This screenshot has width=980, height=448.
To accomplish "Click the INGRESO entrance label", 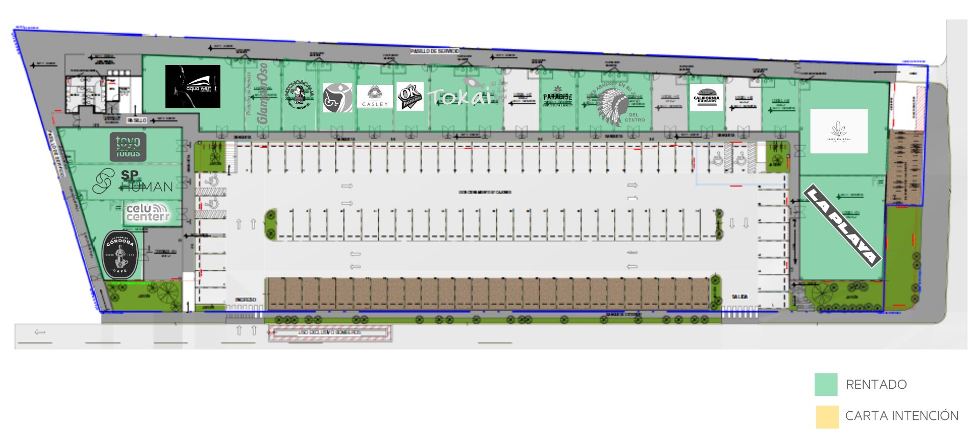I will (246, 300).
